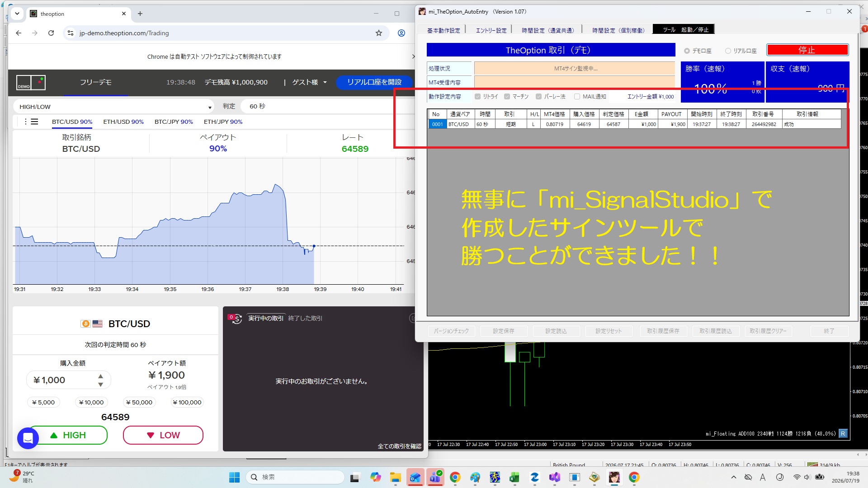Select the デモ口座 radio button
868x488 pixels.
687,51
